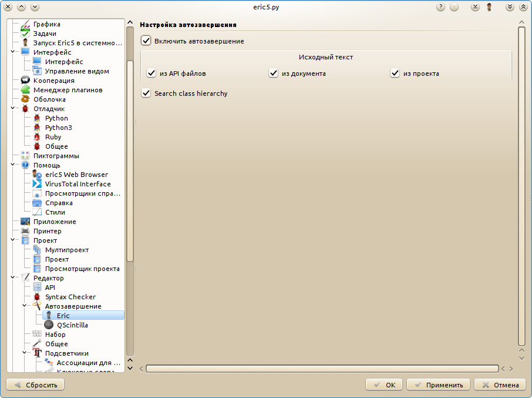Open the Менеджер плагинов plugin icon
The height and width of the screenshot is (398, 532).
(x=25, y=90)
